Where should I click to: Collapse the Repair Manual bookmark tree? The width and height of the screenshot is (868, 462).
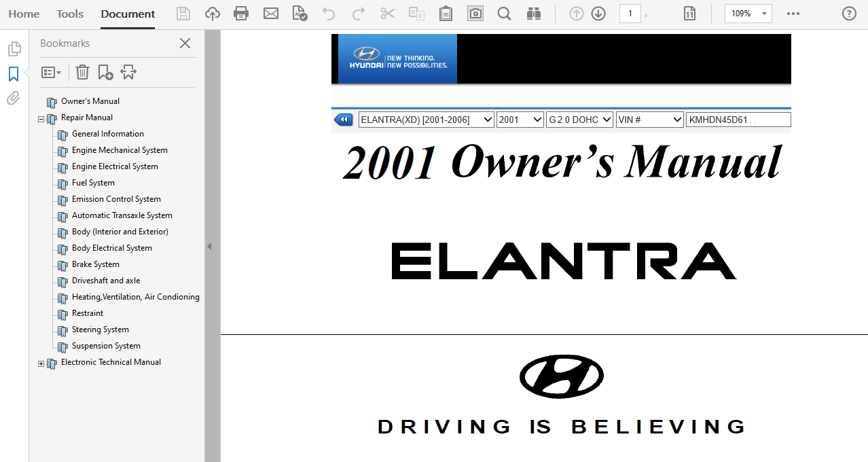pyautogui.click(x=41, y=119)
